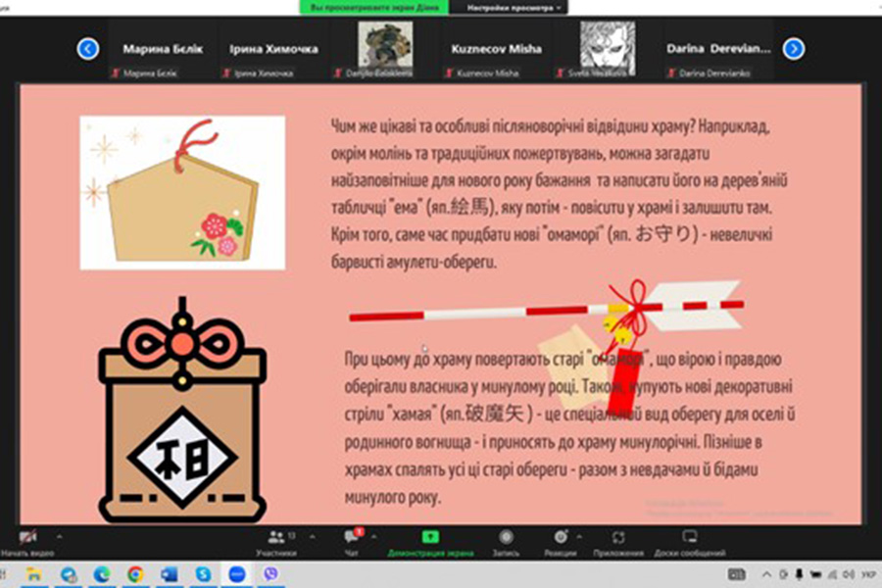Screen dimensions: 882x588
Task: Expand video options caret next to Start Video
Action: (x=60, y=537)
